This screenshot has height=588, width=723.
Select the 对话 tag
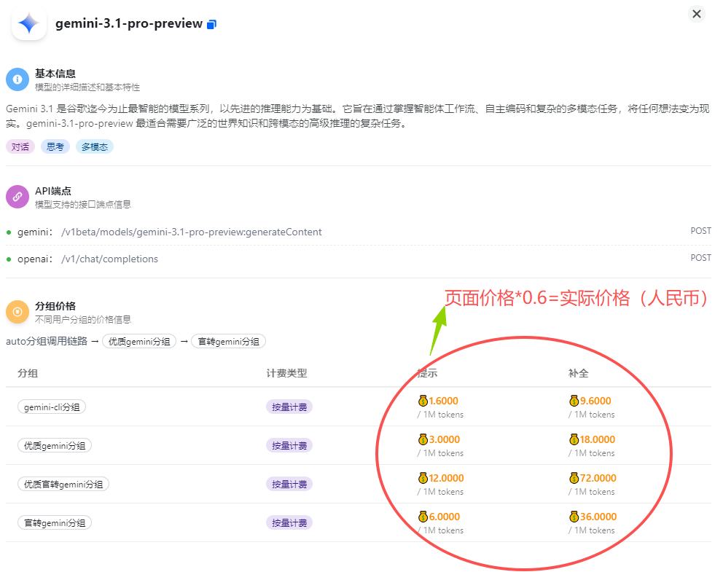click(x=20, y=147)
